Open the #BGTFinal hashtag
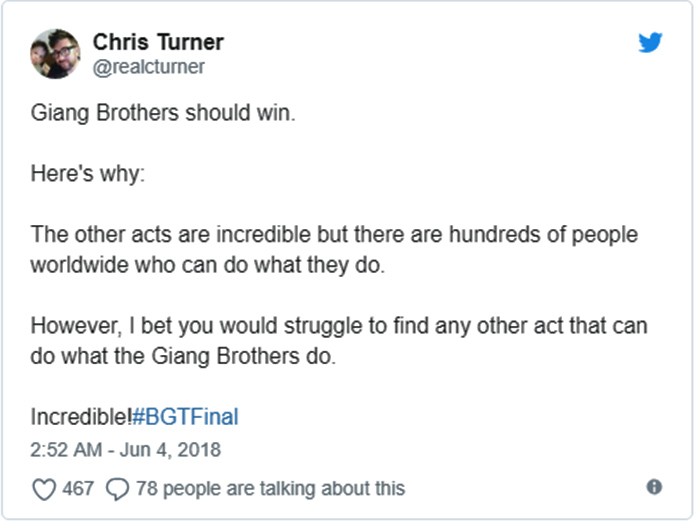Screen dimensions: 700x531 [185, 417]
